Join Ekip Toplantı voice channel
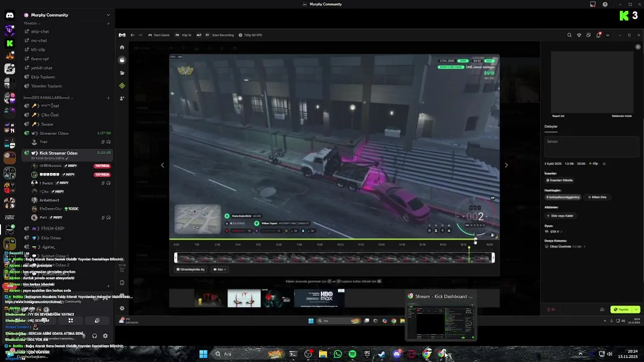The height and width of the screenshot is (362, 644). tap(67, 77)
